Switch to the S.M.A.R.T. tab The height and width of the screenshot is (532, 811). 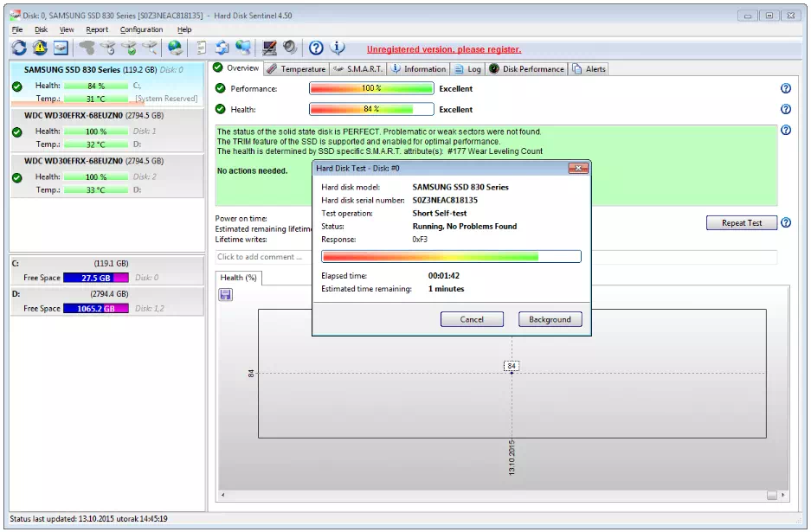click(358, 68)
